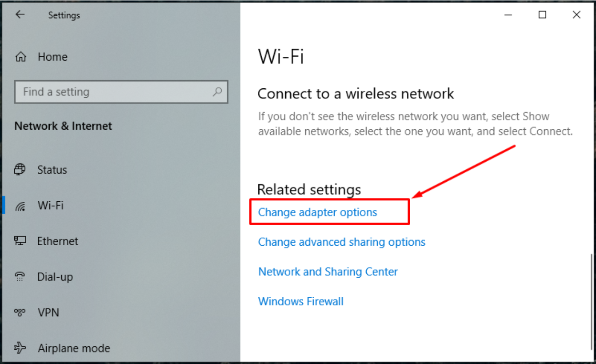Click the Status globe icon
Viewport: 596px width, 364px height.
pos(20,169)
